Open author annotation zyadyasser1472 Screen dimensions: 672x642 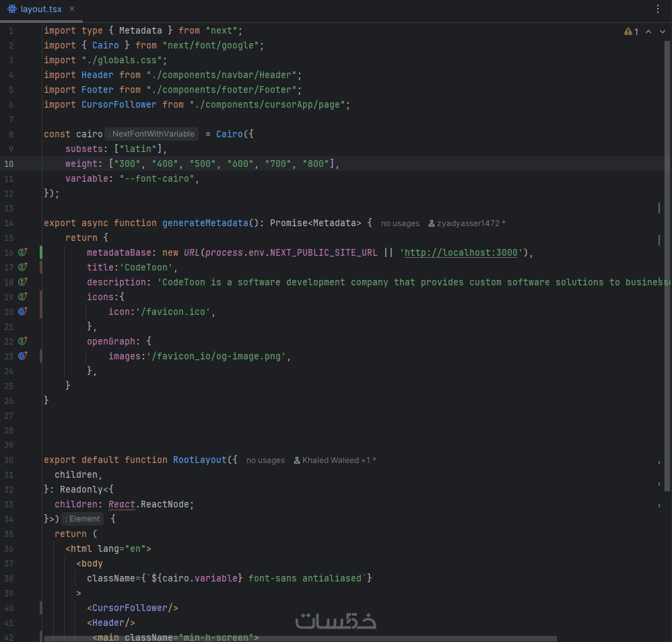(x=467, y=223)
